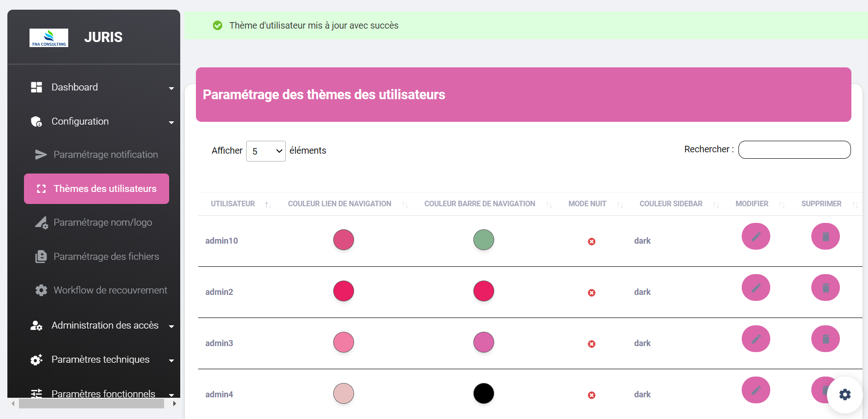Click the edit pencil button for admin4

coord(756,390)
